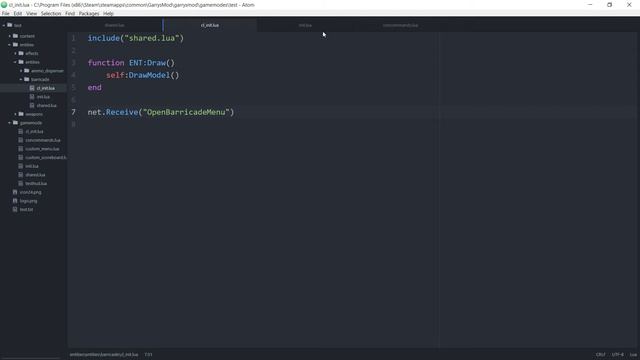Open custom_scoreboard file in tree
Screen dimensions: 640x360
click(46, 158)
